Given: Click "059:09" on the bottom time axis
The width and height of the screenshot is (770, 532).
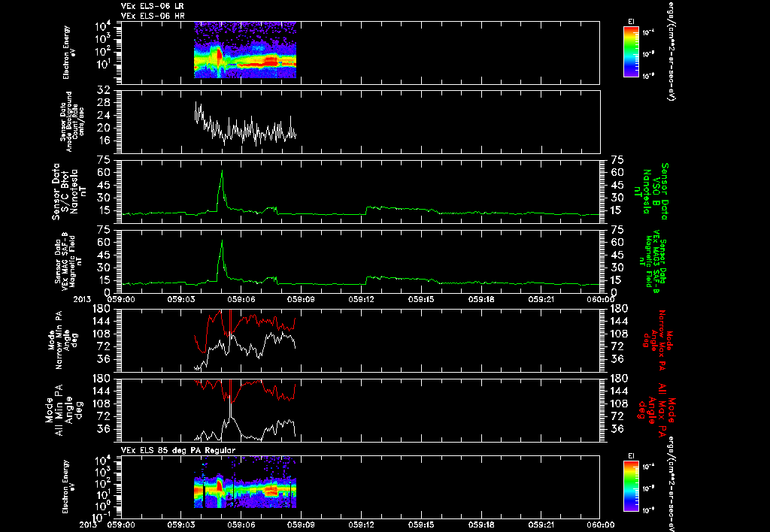Looking at the screenshot, I should (x=301, y=524).
